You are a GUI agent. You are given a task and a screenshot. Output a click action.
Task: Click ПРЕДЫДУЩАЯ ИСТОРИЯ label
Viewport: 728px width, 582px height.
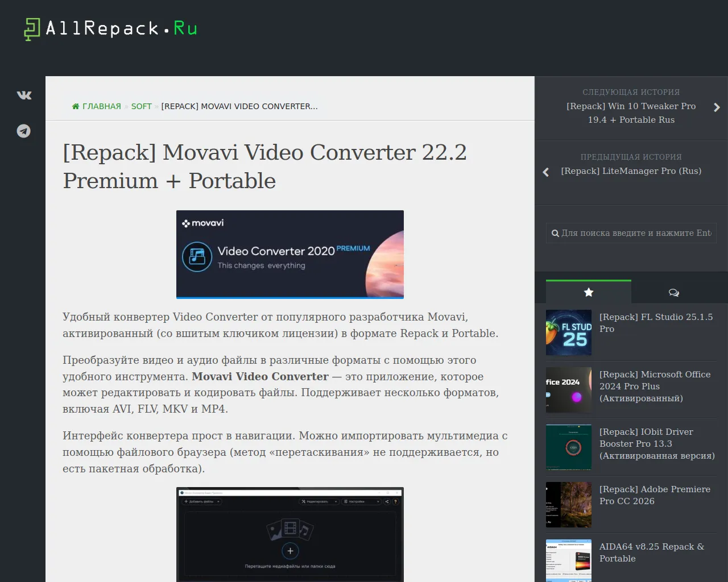(x=631, y=157)
